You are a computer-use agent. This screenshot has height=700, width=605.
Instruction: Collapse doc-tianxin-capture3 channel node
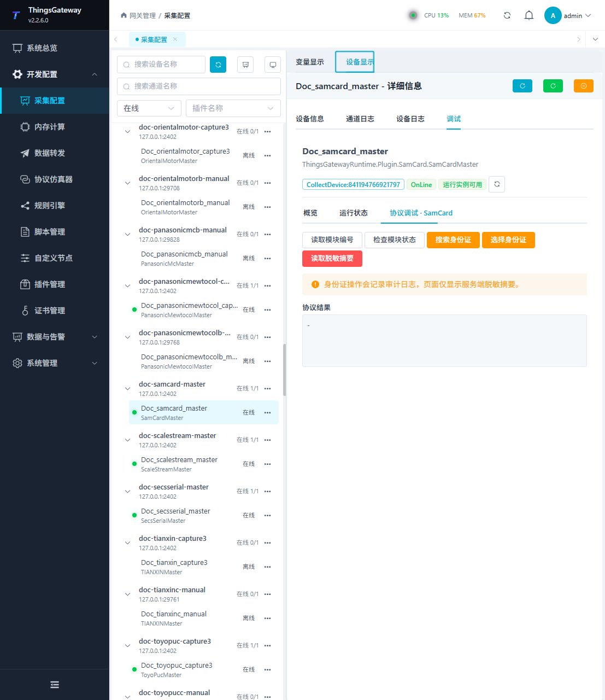coord(127,543)
